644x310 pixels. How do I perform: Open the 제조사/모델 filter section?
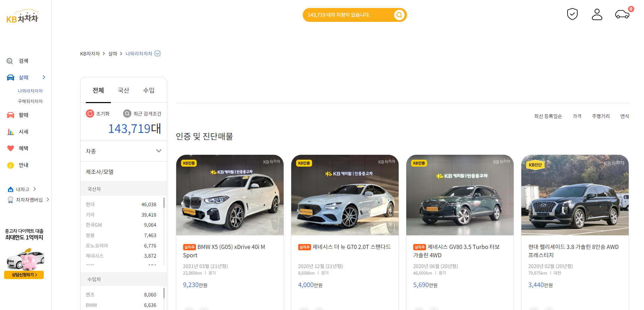pos(124,171)
